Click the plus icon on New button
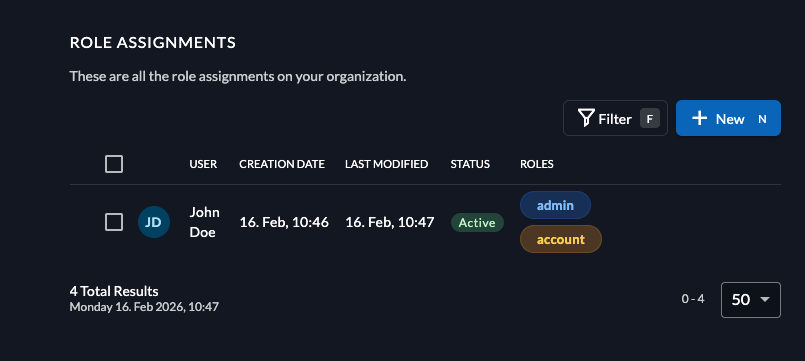This screenshot has height=361, width=805. pos(699,118)
